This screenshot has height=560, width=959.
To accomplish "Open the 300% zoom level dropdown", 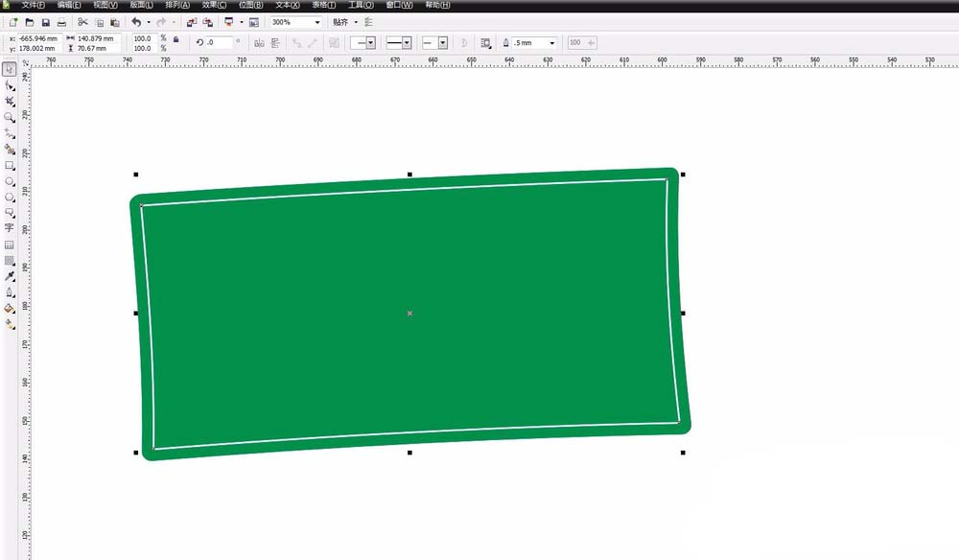I will [316, 22].
